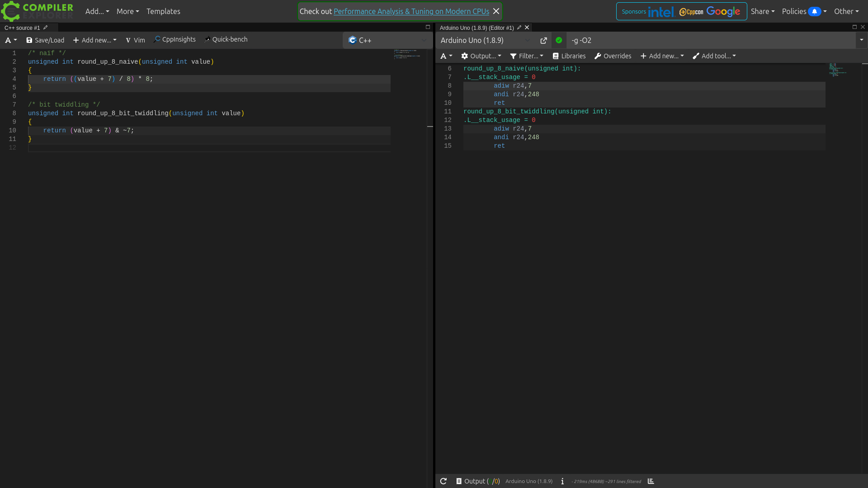Open compiler pane font size menu

(x=446, y=56)
